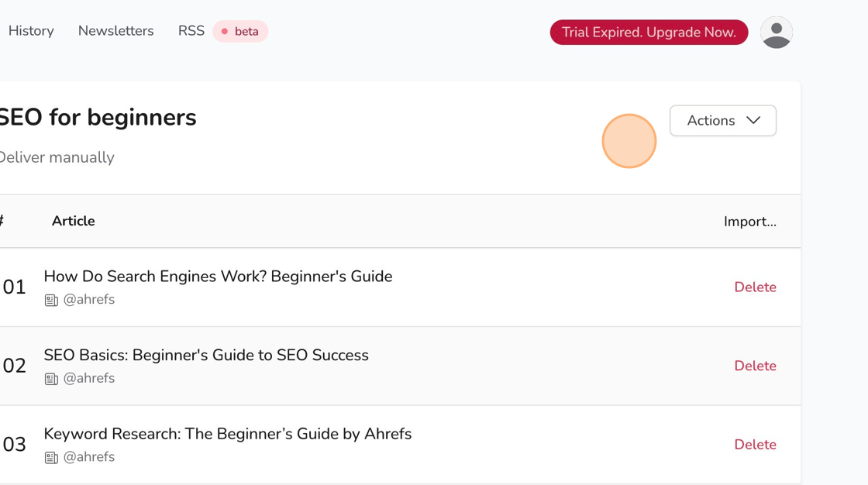Open the user profile avatar icon
The height and width of the screenshot is (485, 868).
[776, 32]
